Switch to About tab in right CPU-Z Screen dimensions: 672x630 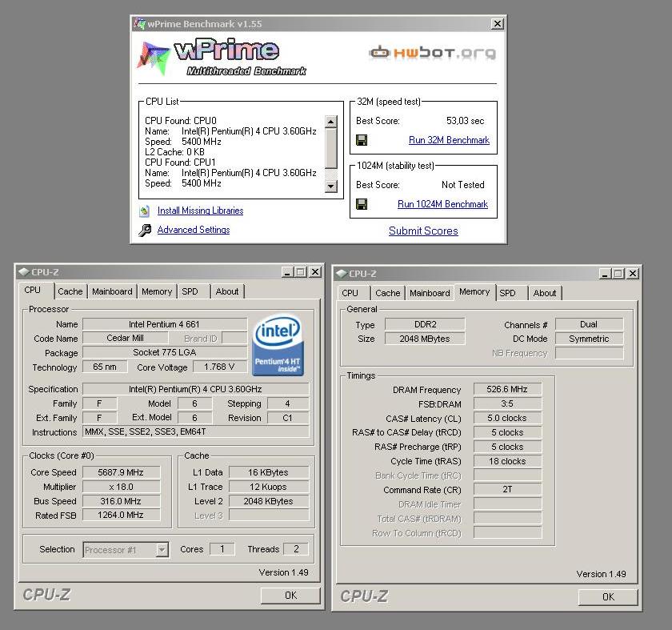(x=545, y=293)
